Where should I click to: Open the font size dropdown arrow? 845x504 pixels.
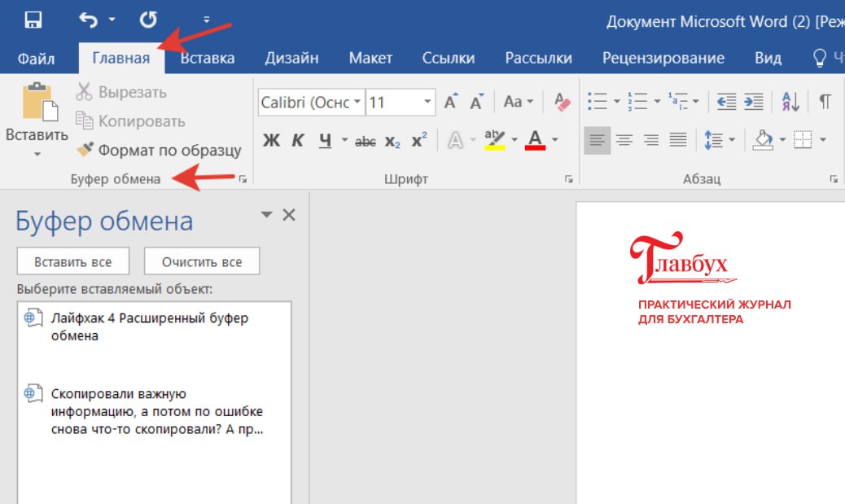[x=427, y=103]
